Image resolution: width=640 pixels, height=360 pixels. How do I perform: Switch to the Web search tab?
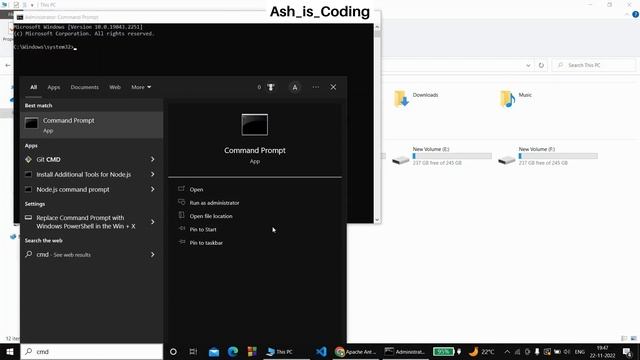coord(115,87)
